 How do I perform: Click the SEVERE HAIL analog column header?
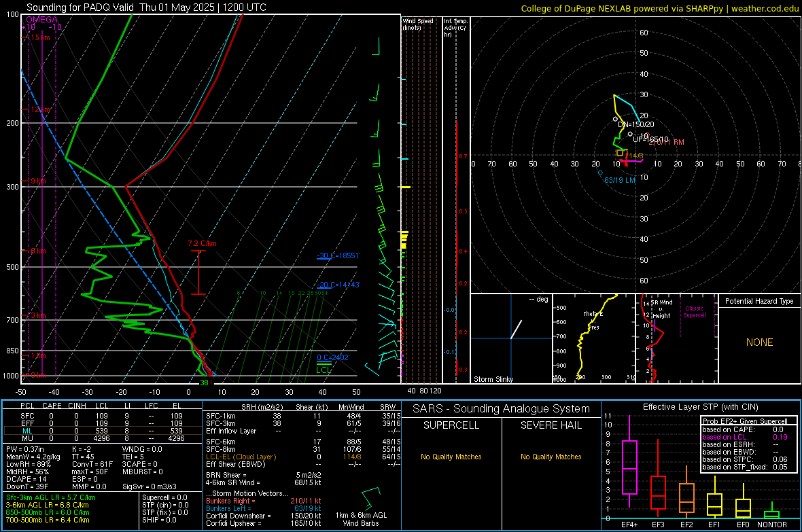point(551,425)
